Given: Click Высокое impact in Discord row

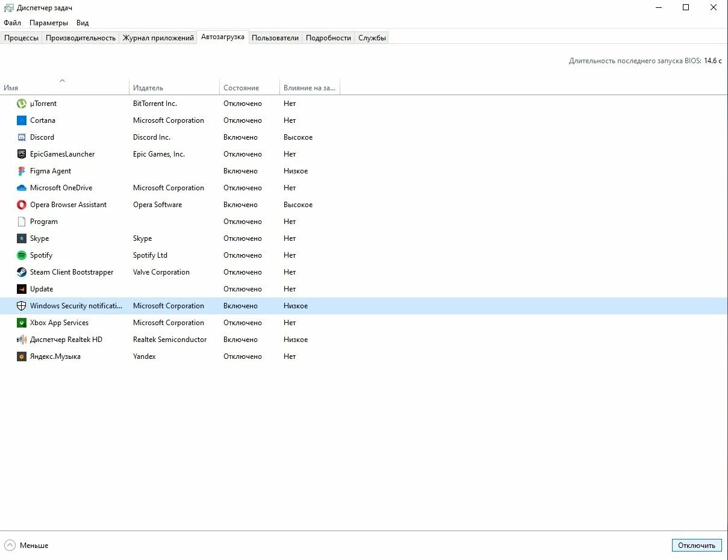Looking at the screenshot, I should (298, 137).
